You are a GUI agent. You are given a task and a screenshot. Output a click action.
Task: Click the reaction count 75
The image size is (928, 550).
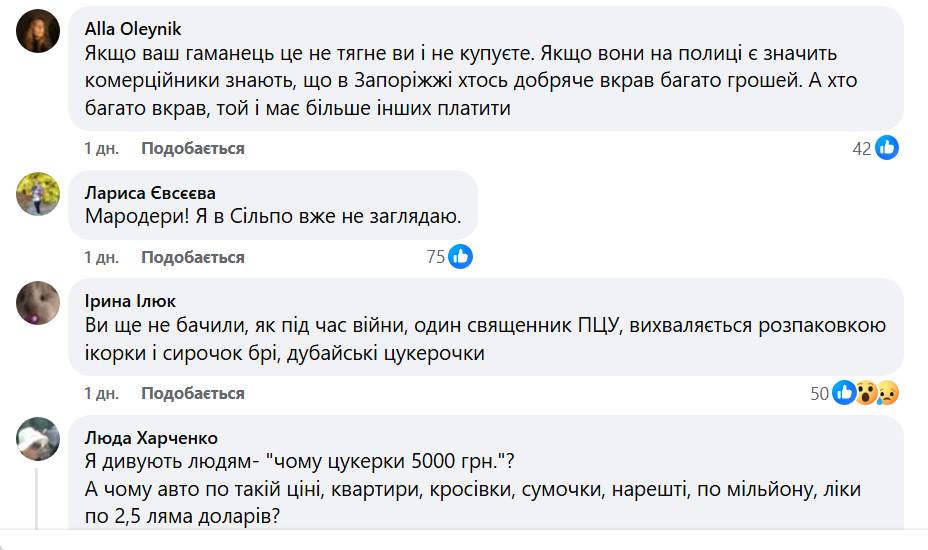(435, 257)
